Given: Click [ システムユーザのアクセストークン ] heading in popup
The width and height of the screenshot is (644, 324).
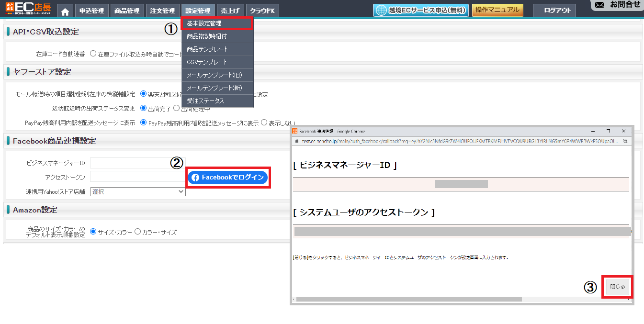Looking at the screenshot, I should coord(364,212).
